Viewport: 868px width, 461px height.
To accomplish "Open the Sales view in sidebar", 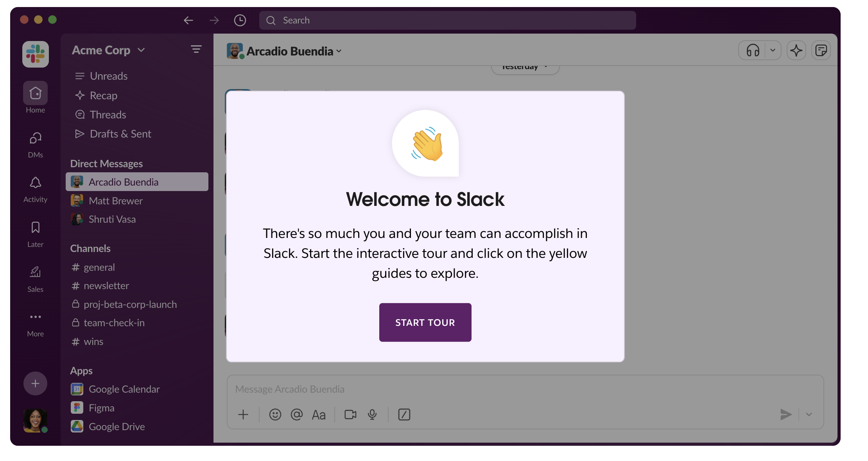I will click(36, 279).
